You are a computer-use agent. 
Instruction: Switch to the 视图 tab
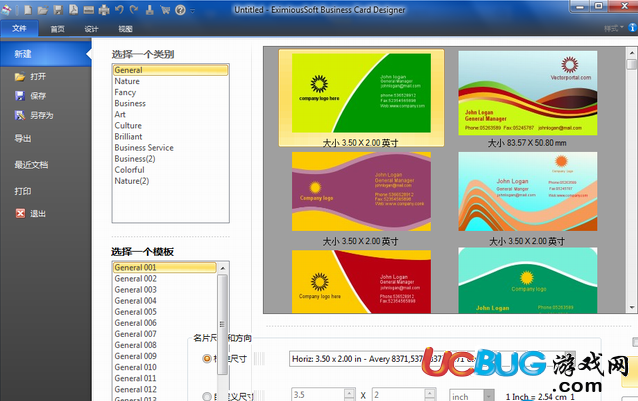[125, 28]
